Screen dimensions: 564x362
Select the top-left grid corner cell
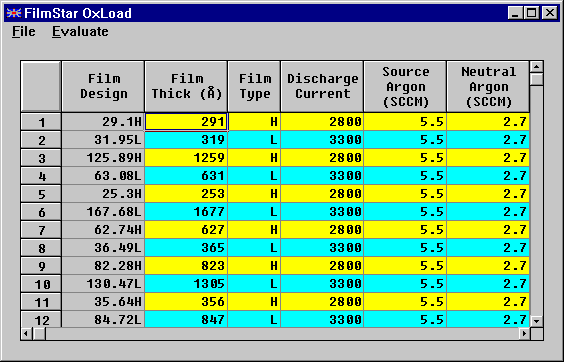click(41, 86)
